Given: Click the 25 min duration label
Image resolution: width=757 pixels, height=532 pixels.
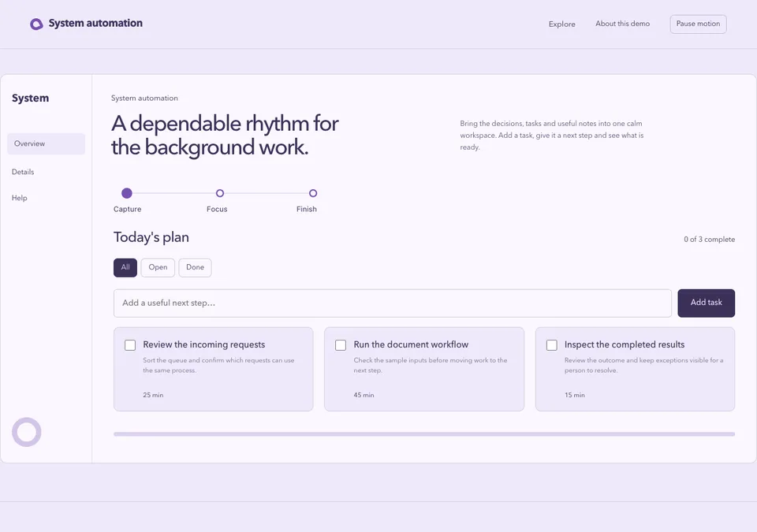Looking at the screenshot, I should [153, 395].
